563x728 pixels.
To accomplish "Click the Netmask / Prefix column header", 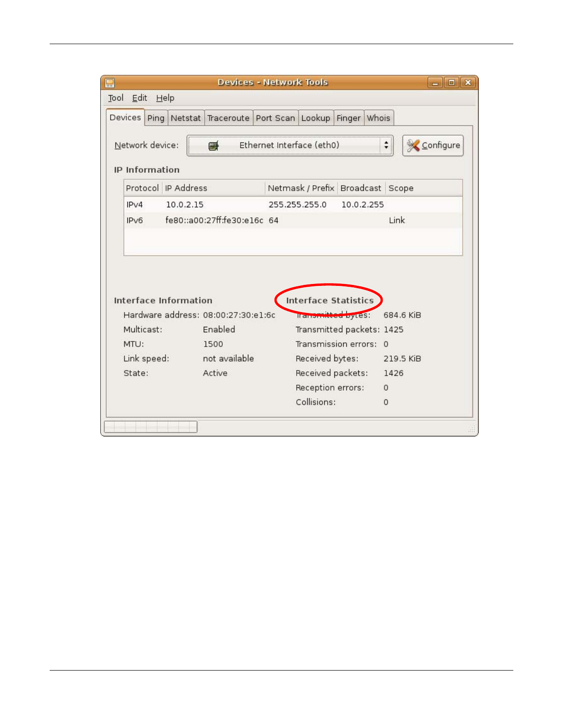I will (301, 188).
